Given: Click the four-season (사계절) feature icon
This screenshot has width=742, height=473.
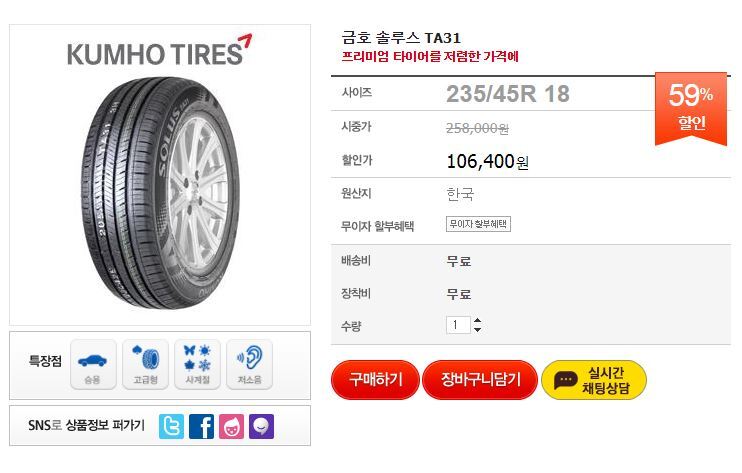Looking at the screenshot, I should tap(197, 364).
